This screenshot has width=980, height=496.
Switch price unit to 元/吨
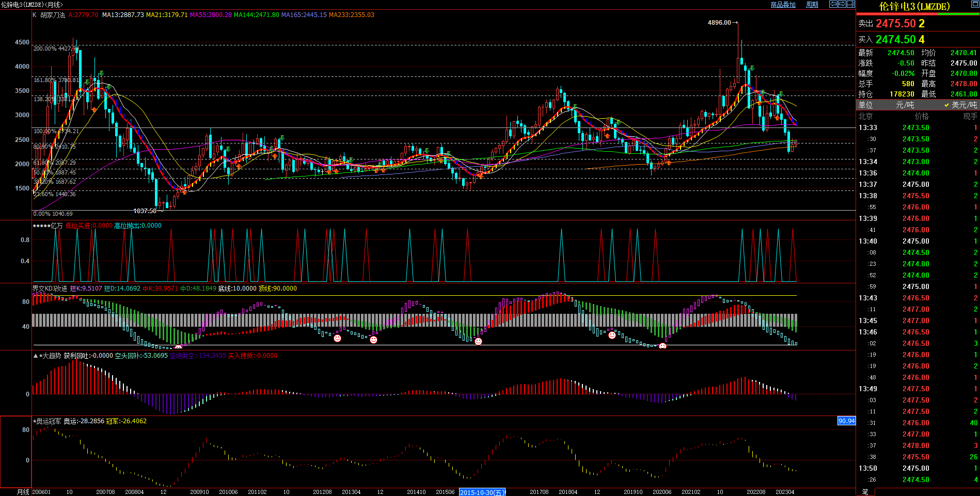click(x=904, y=105)
